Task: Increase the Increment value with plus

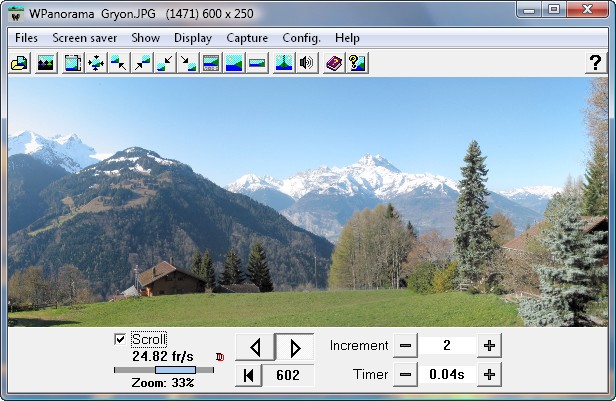Action: 489,346
